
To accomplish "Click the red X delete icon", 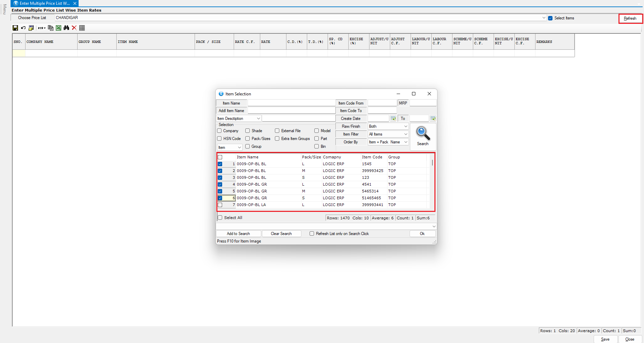I will pyautogui.click(x=74, y=28).
